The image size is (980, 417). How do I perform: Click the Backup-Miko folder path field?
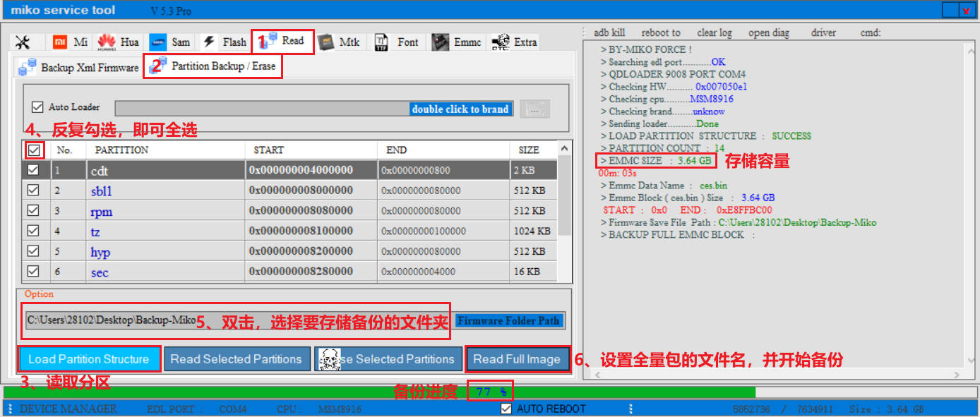click(x=112, y=320)
